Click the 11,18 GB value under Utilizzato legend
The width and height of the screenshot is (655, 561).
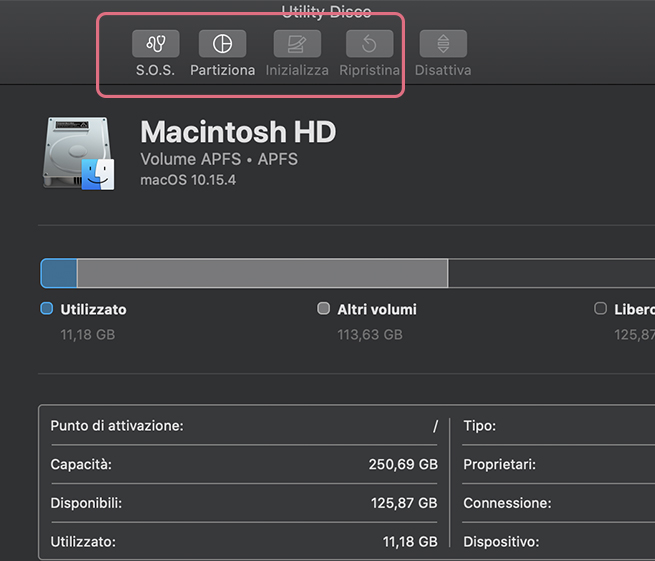(88, 335)
